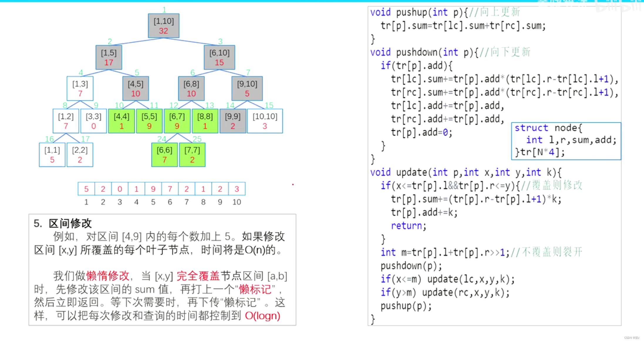Click the line '}tr[N*4];'

(540, 152)
